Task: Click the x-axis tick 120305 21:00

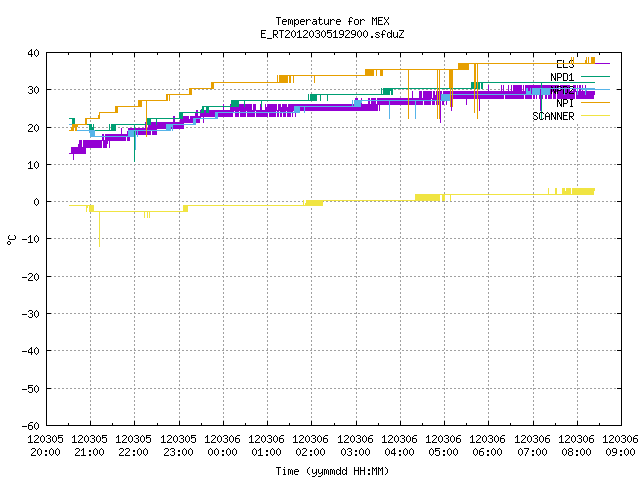Action: point(90,446)
